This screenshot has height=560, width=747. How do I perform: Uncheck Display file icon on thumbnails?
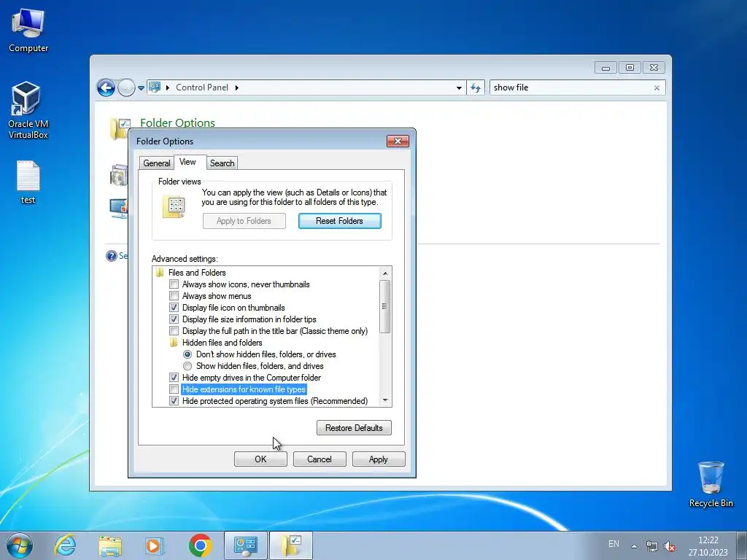point(174,308)
